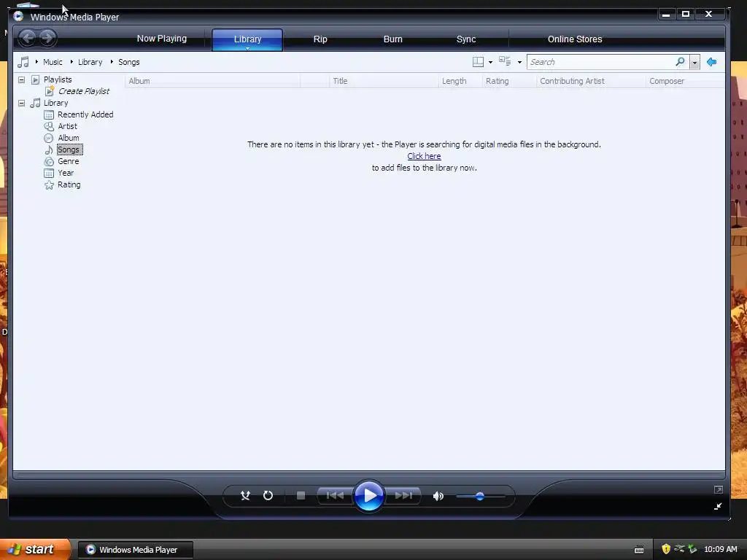This screenshot has height=560, width=747.
Task: Expand the Library breadcrumb arrow
Action: point(71,62)
